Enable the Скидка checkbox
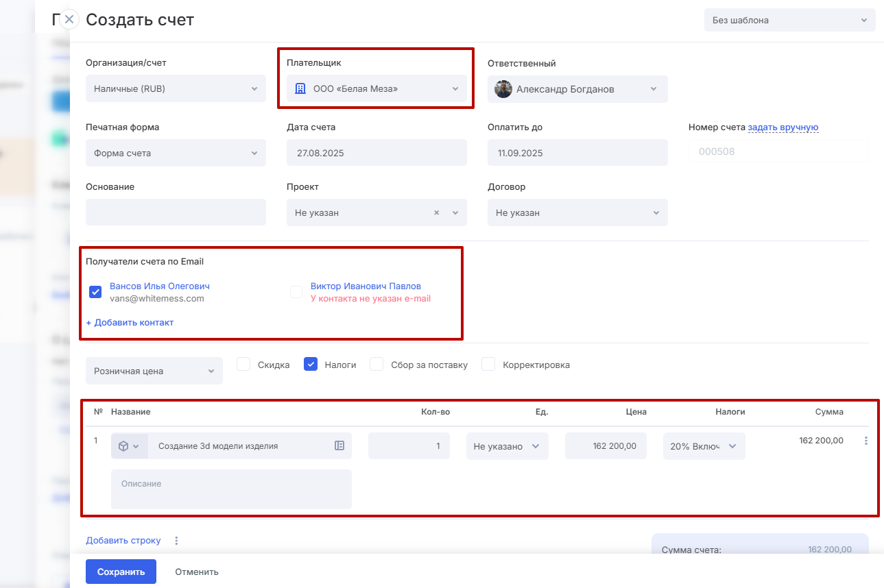 [243, 365]
